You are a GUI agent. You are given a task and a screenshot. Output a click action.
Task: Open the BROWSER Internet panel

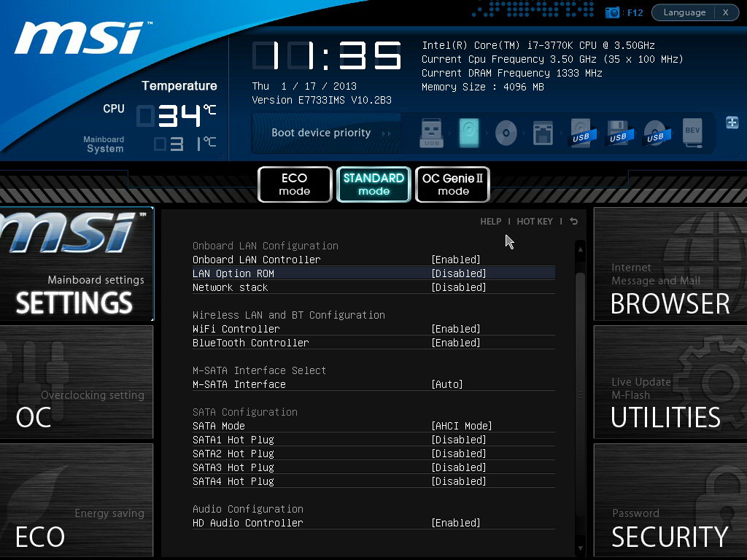(670, 264)
